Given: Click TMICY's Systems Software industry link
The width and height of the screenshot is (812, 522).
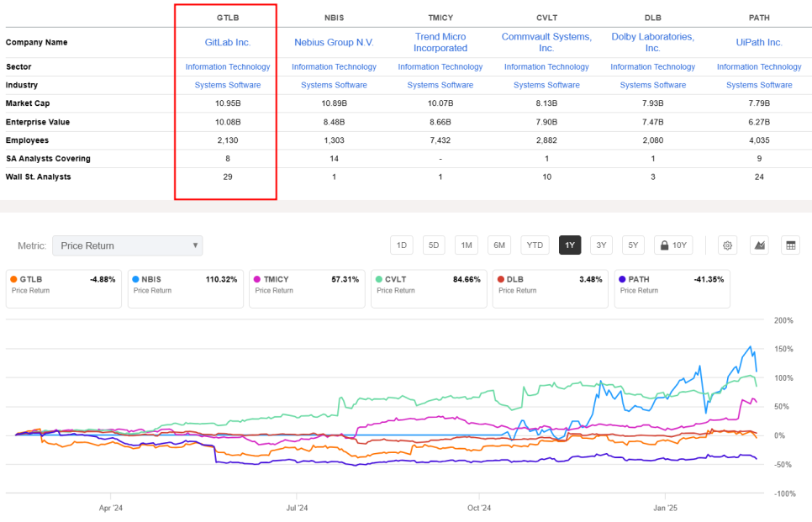Looking at the screenshot, I should coord(440,85).
